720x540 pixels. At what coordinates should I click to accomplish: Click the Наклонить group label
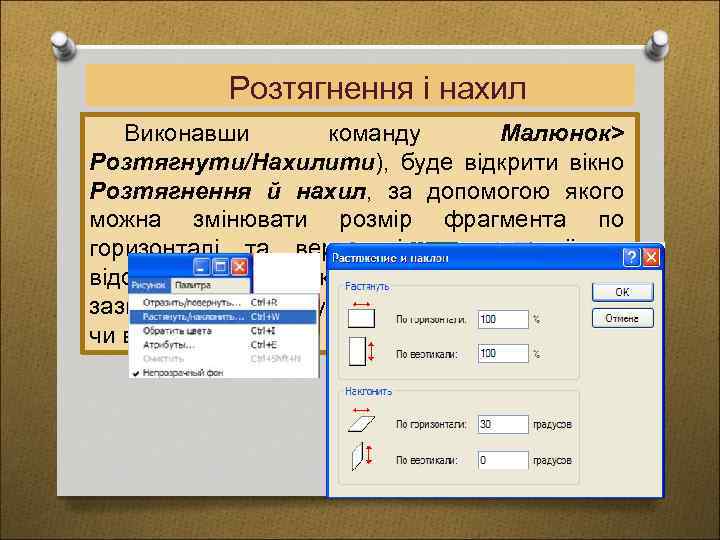tap(368, 392)
